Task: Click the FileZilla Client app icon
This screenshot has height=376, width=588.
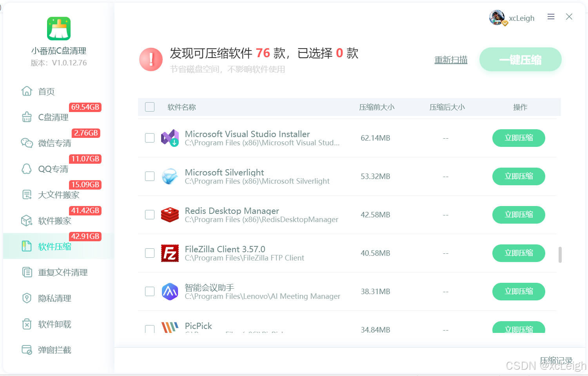Action: pyautogui.click(x=170, y=253)
